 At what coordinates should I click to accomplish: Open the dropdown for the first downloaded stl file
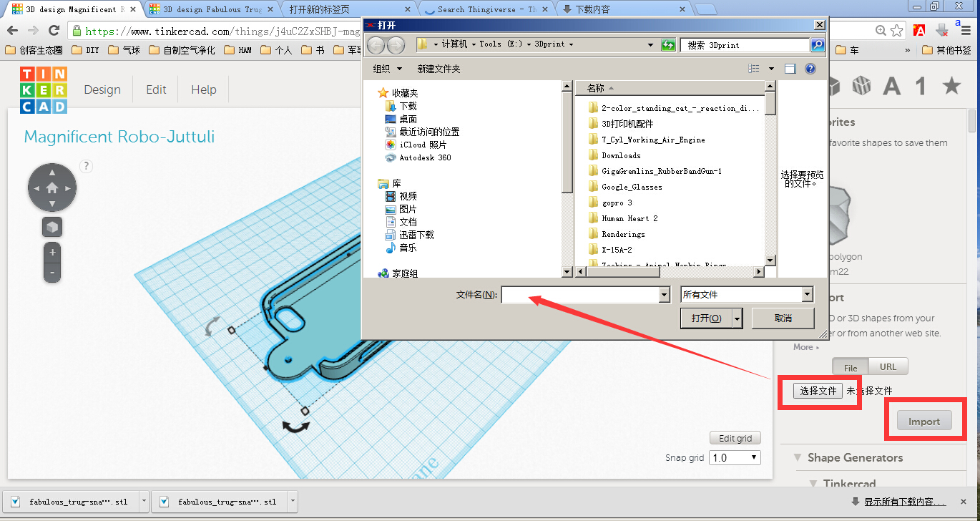coord(144,502)
